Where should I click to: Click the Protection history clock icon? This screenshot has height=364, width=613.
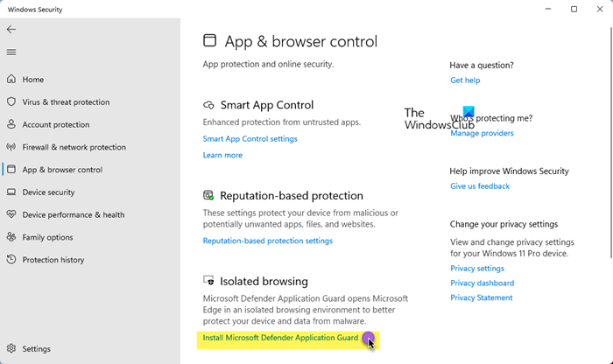click(11, 260)
